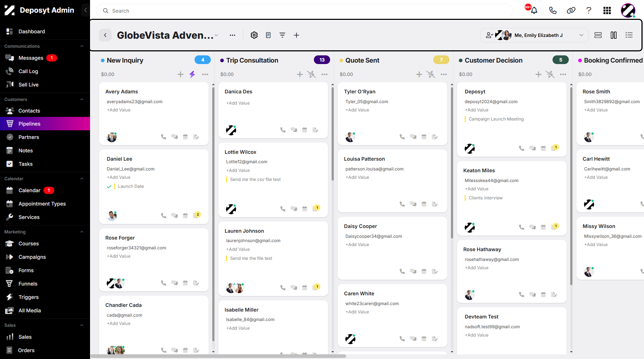The width and height of the screenshot is (644, 359).
Task: Open the Me, Emily Elizabeth J assignee dropdown
Action: coord(534,35)
